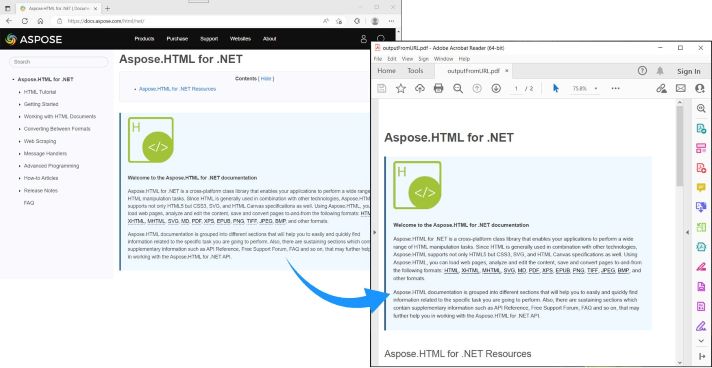Click the share with others person icon in Acrobat
Viewport: 712px width, 368px height.
(x=700, y=89)
